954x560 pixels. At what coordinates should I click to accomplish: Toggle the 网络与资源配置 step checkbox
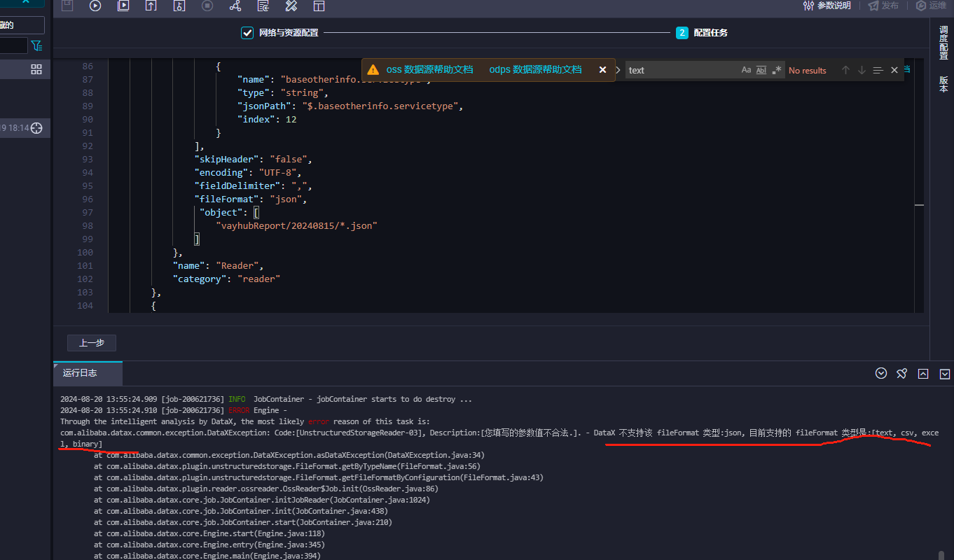[x=247, y=33]
